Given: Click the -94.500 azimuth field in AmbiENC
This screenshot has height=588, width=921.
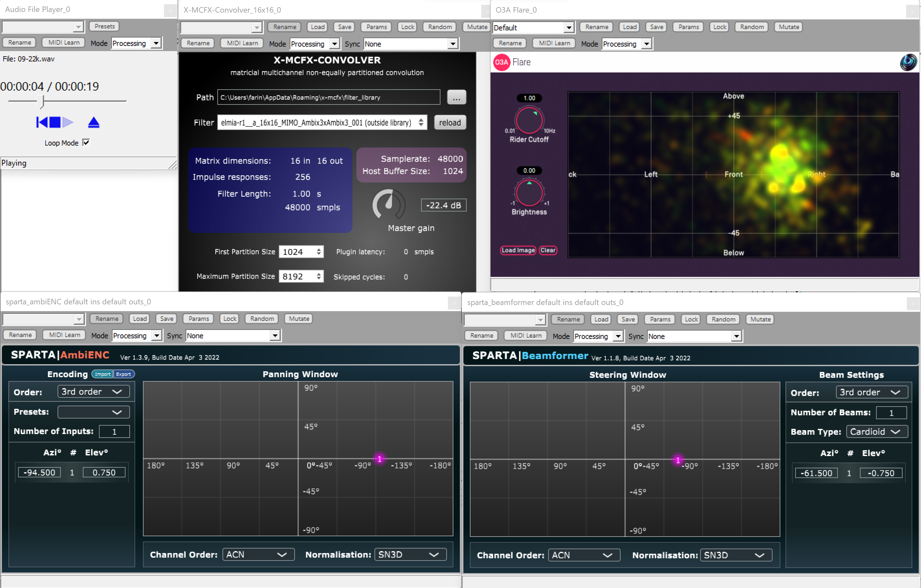Looking at the screenshot, I should tap(39, 473).
